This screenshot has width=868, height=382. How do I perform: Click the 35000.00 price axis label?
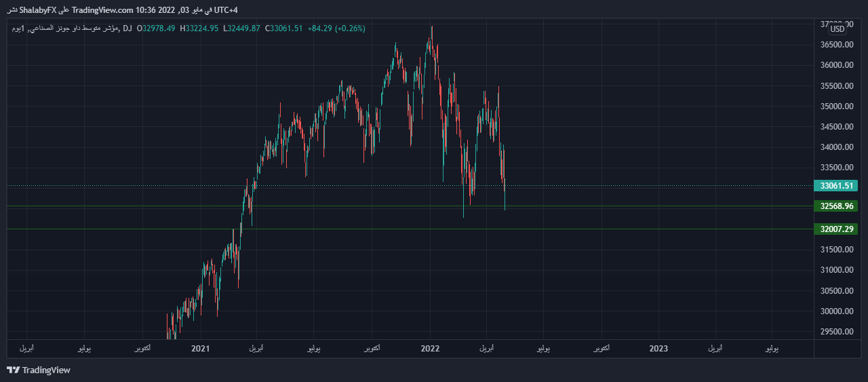[836, 107]
